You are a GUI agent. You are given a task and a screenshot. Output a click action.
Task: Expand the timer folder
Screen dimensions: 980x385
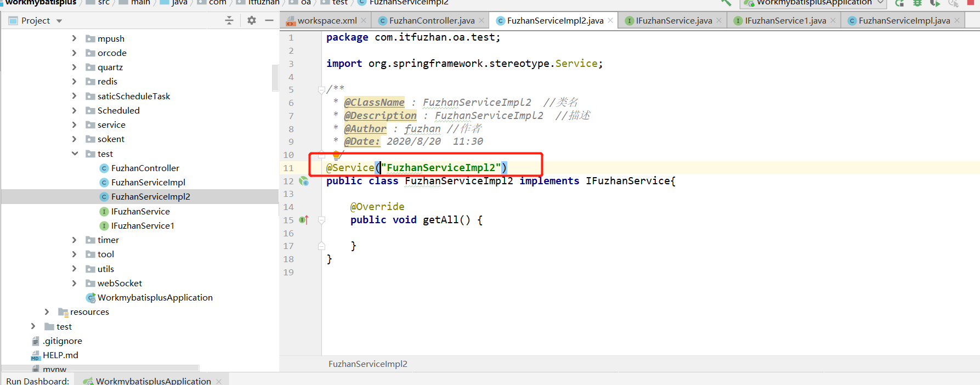[75, 240]
